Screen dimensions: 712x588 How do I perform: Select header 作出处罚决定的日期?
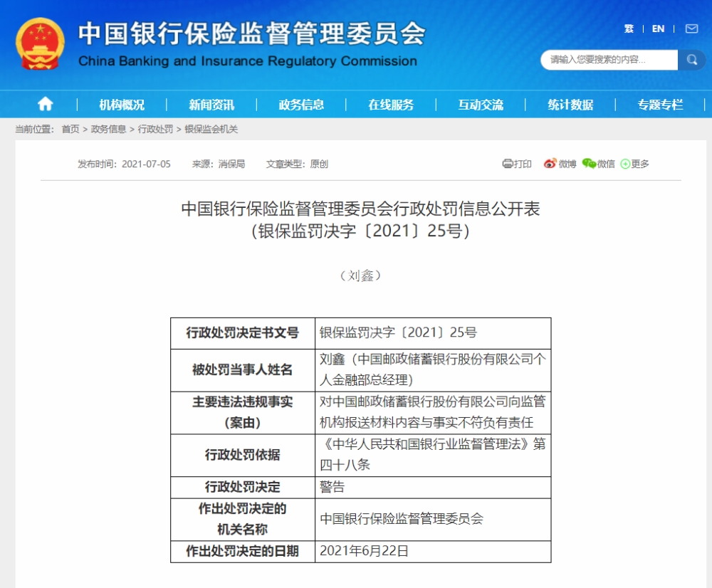pos(243,551)
